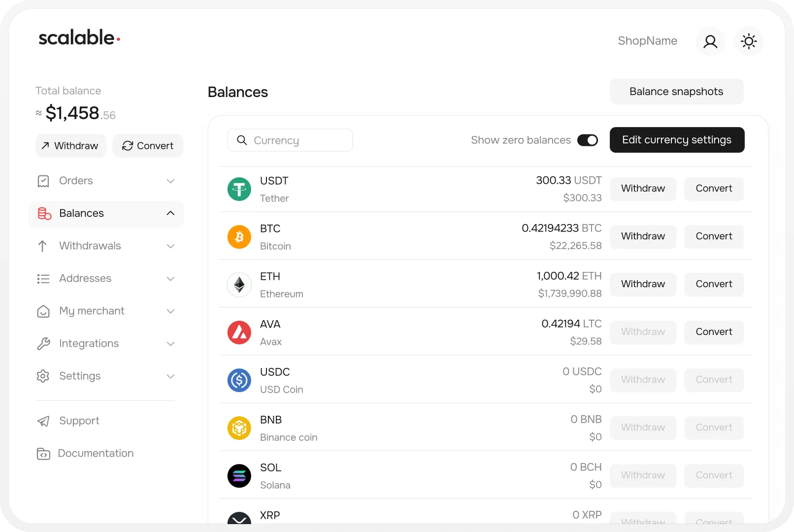Viewport: 794px width, 532px height.
Task: Click the scalable logo
Action: point(79,37)
